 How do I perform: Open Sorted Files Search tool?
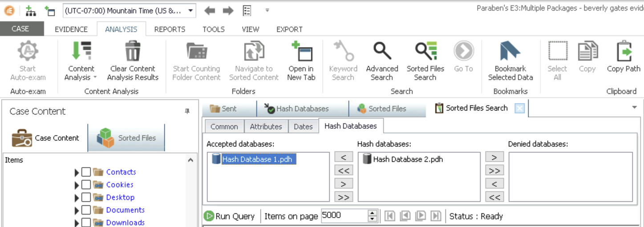(425, 61)
